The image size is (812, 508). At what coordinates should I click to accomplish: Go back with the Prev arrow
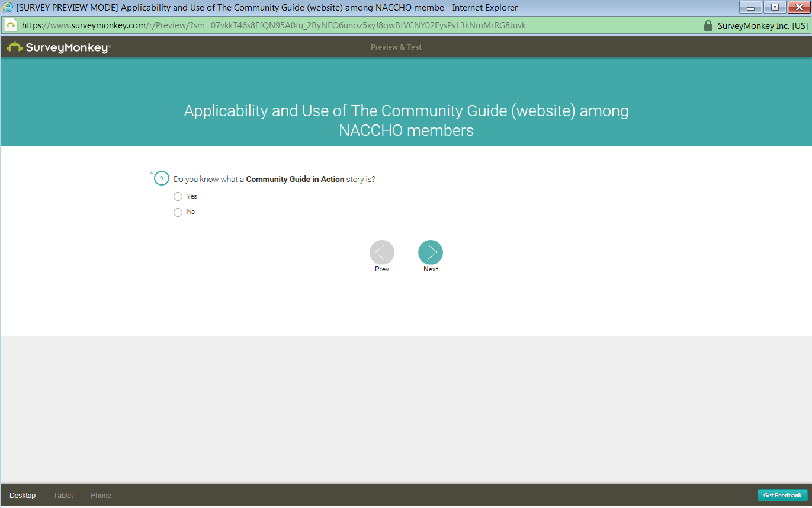point(382,253)
